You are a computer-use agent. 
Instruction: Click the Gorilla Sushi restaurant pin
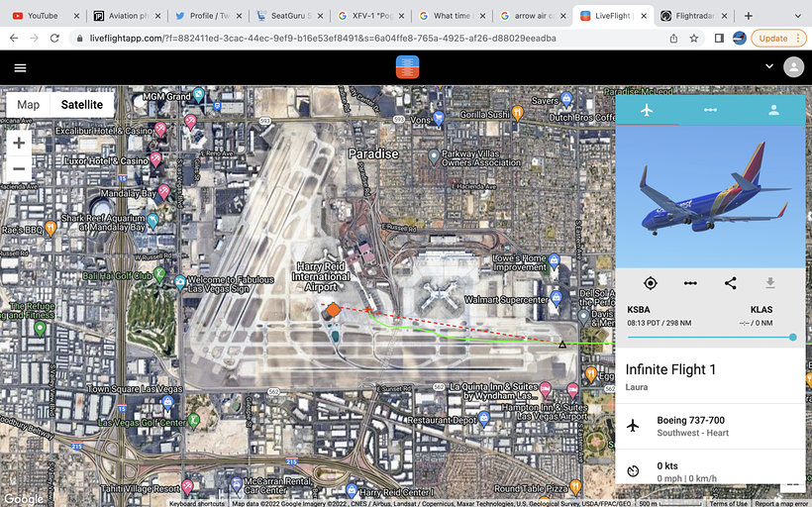click(517, 112)
